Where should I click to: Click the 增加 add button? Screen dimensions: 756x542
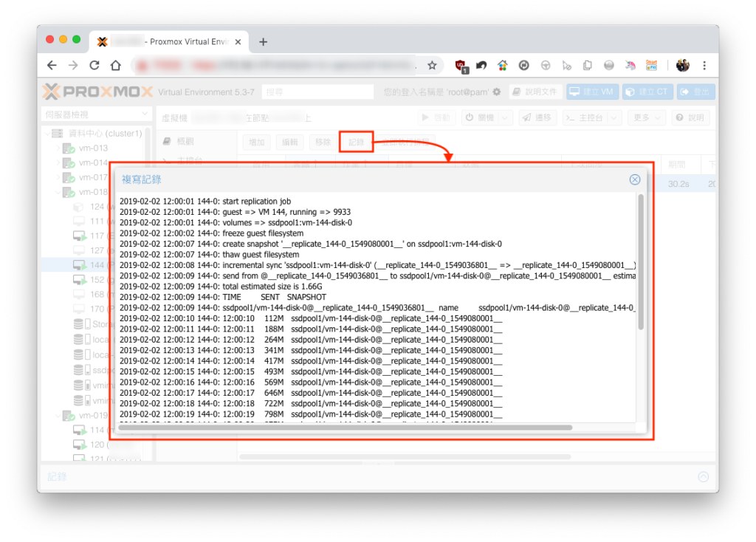point(256,142)
